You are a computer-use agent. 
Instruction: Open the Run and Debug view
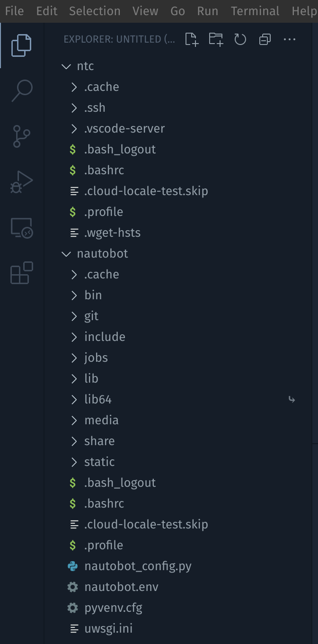[x=22, y=182]
